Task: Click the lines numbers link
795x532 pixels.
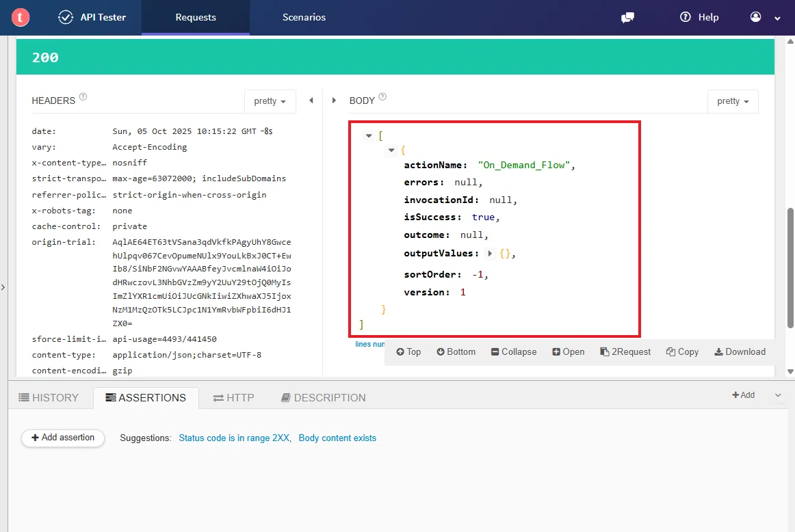Action: 369,344
